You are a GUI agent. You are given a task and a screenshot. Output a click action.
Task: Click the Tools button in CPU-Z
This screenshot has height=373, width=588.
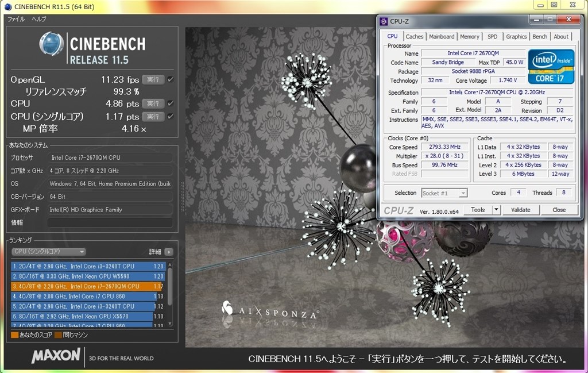click(478, 210)
